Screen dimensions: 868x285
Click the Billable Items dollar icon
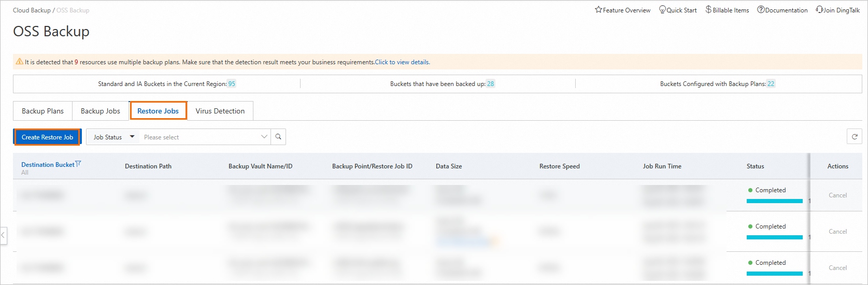pyautogui.click(x=708, y=10)
